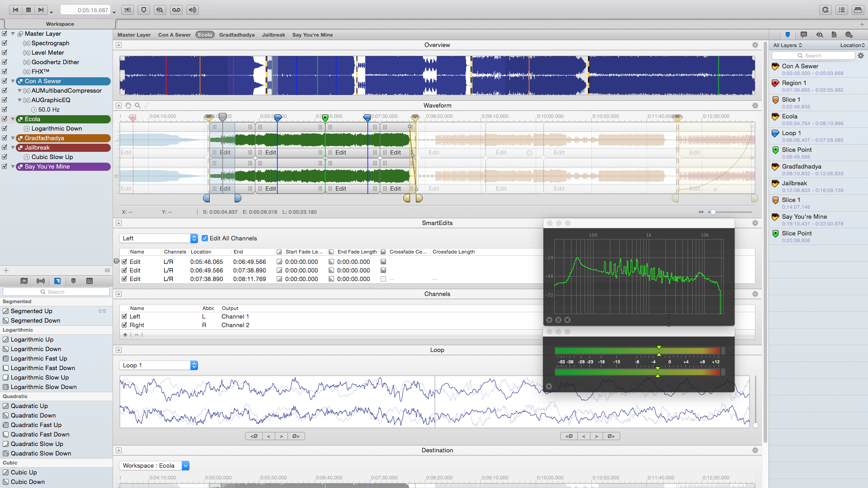Click the marker shield toolbar icon

click(144, 10)
